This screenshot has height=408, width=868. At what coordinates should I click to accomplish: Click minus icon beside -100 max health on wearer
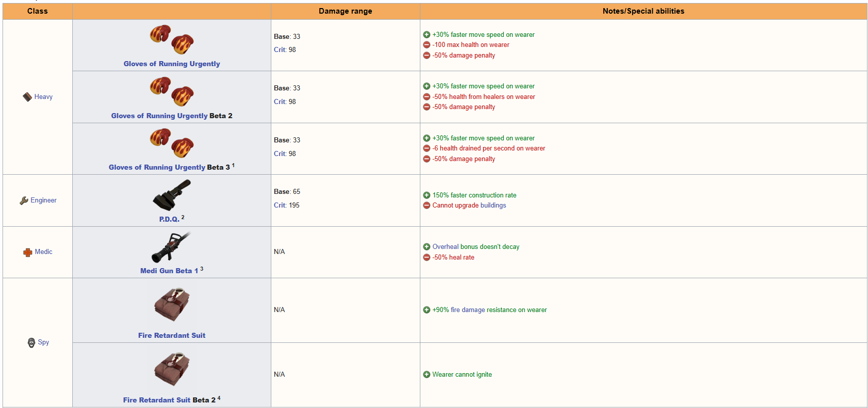(426, 45)
